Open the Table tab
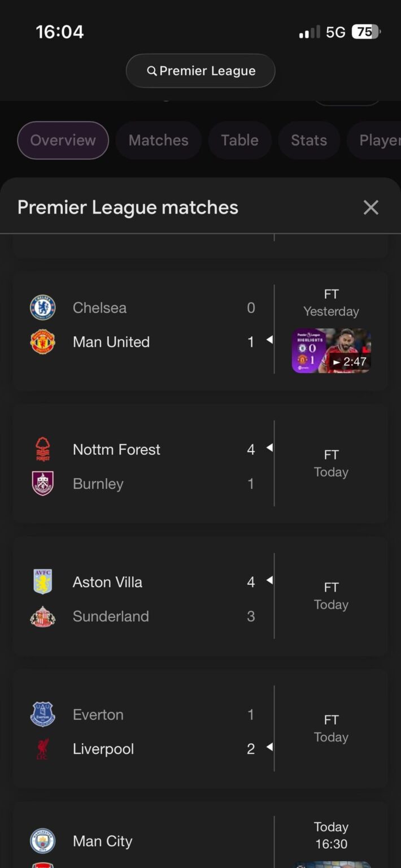 [239, 140]
